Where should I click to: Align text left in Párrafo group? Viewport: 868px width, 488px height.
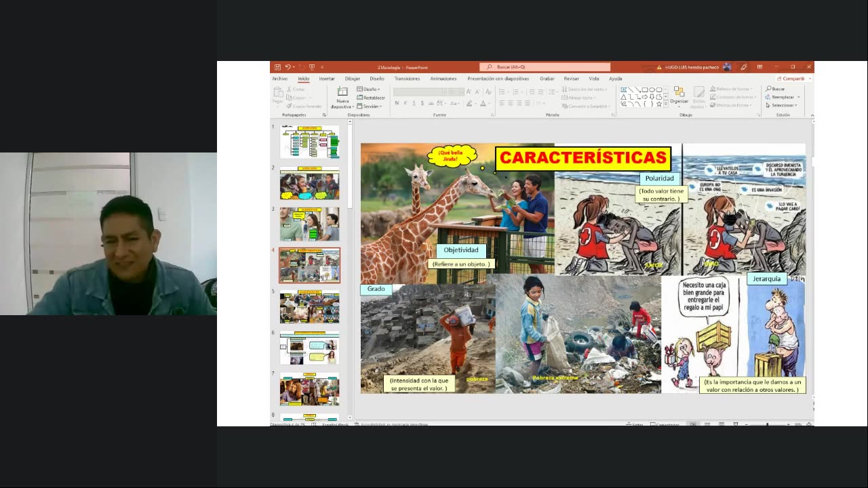[502, 103]
